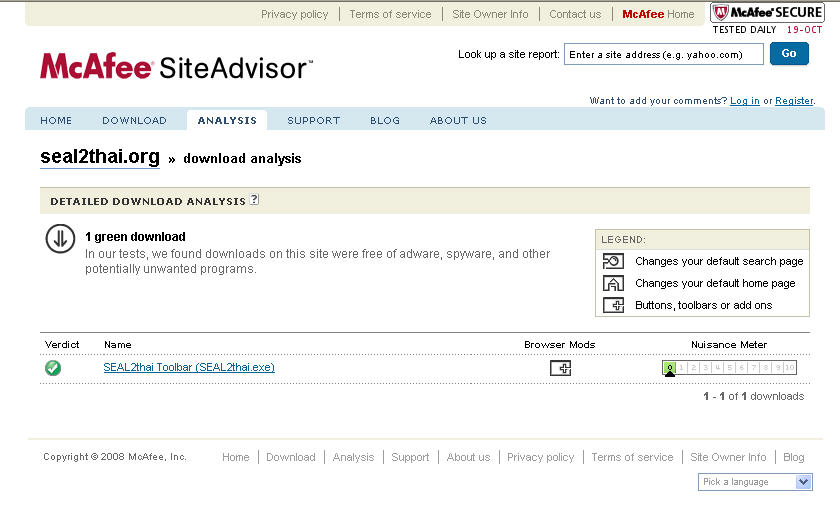Go to the HOME tab
The height and width of the screenshot is (512, 840).
(56, 121)
